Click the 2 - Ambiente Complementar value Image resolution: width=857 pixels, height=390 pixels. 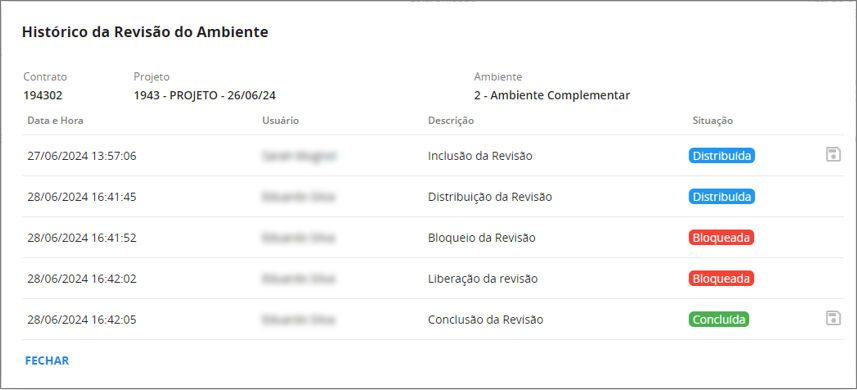coord(552,96)
